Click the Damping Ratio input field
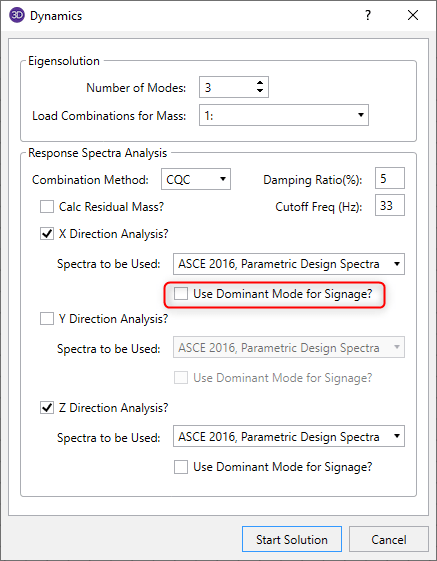 coord(390,178)
